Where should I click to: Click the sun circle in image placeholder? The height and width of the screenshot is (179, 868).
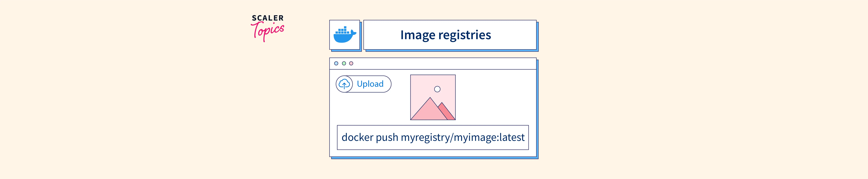437,89
